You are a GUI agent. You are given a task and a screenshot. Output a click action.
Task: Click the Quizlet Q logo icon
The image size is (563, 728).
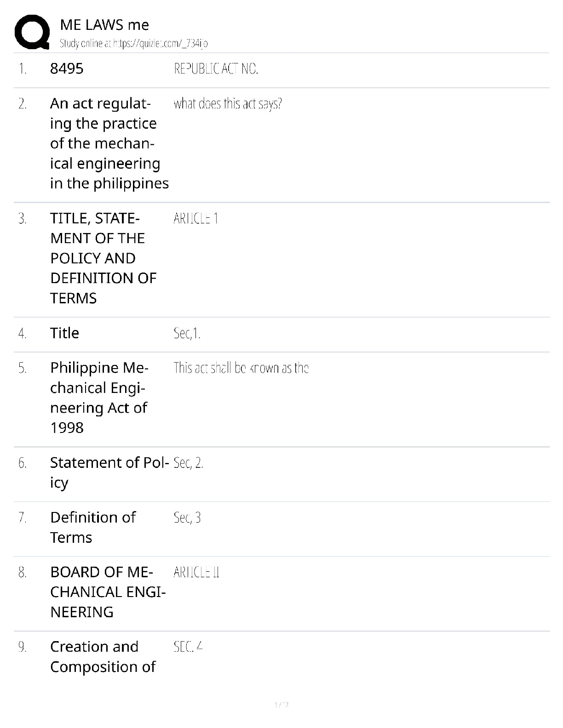[32, 32]
